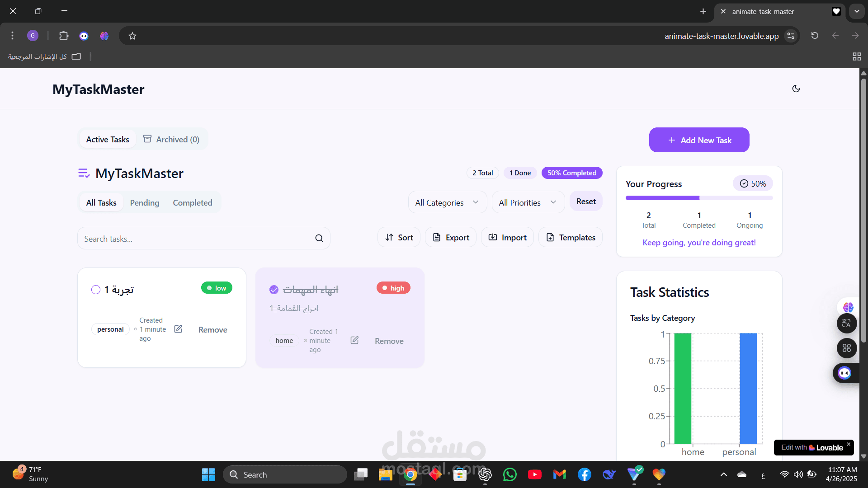Open All Priorities dropdown

(x=528, y=202)
